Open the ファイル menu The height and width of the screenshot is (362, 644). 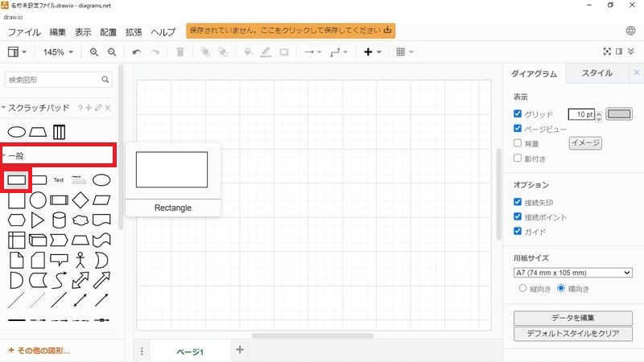click(x=24, y=32)
